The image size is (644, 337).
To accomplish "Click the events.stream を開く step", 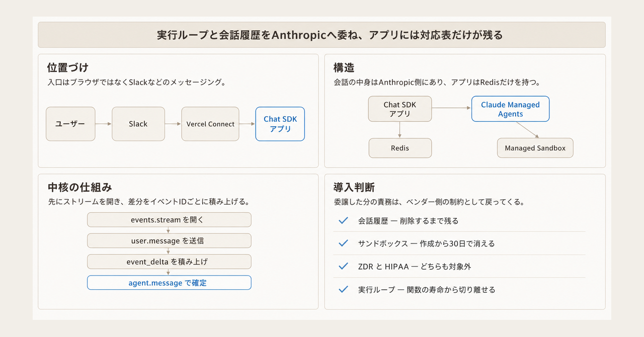I will coord(169,220).
